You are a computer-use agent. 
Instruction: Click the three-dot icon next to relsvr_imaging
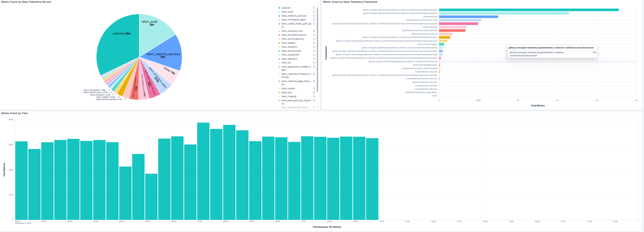coord(314,96)
